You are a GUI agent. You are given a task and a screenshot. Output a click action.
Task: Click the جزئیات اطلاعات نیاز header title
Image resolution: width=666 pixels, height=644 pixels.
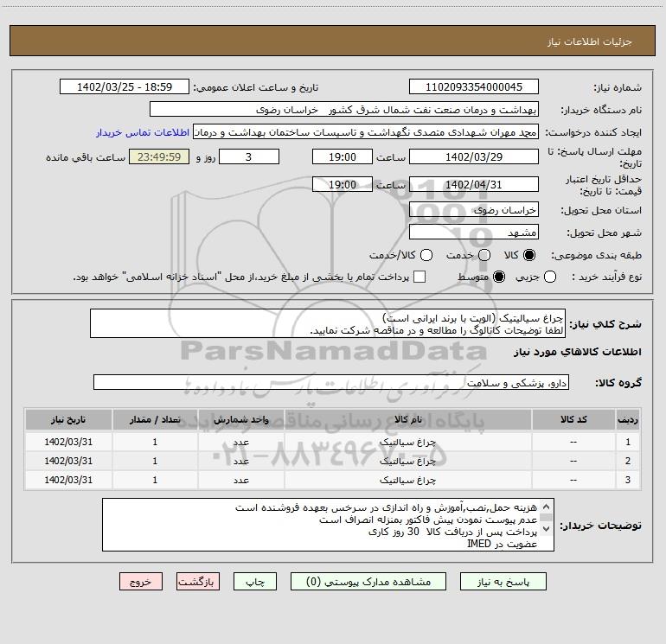pos(590,41)
